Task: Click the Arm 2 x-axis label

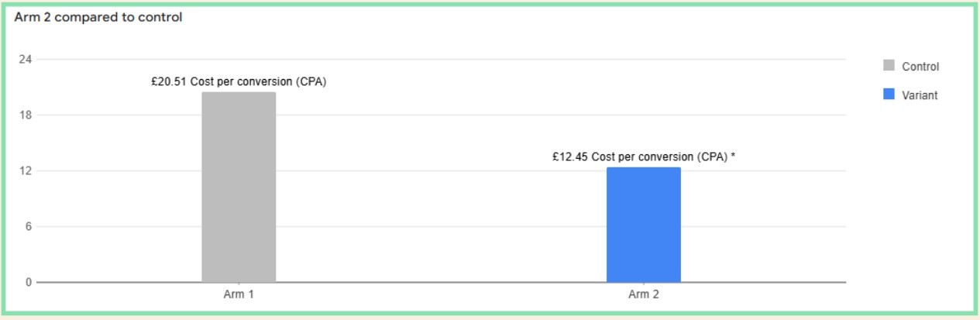Action: point(643,295)
